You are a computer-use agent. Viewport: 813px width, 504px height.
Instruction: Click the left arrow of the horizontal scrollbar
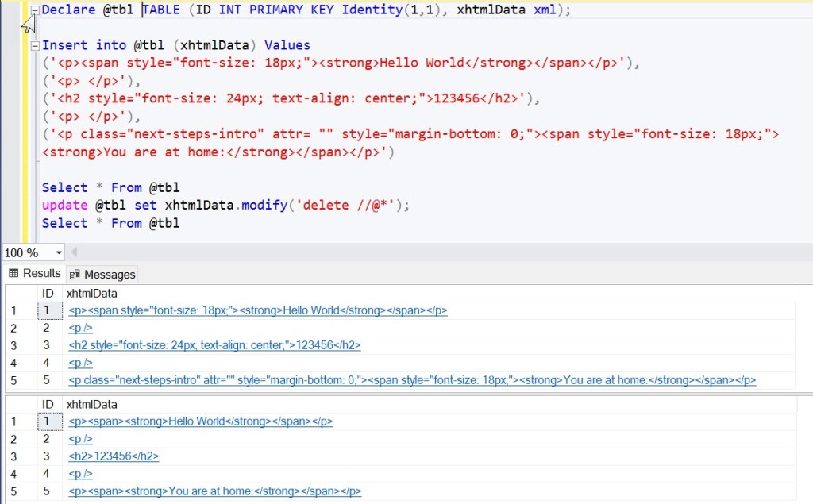coord(75,253)
